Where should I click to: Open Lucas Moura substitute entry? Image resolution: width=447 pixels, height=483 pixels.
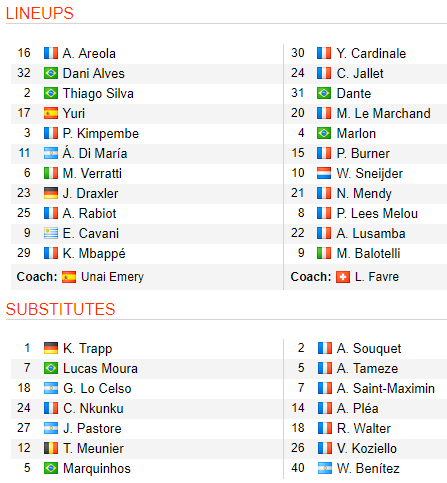[100, 368]
